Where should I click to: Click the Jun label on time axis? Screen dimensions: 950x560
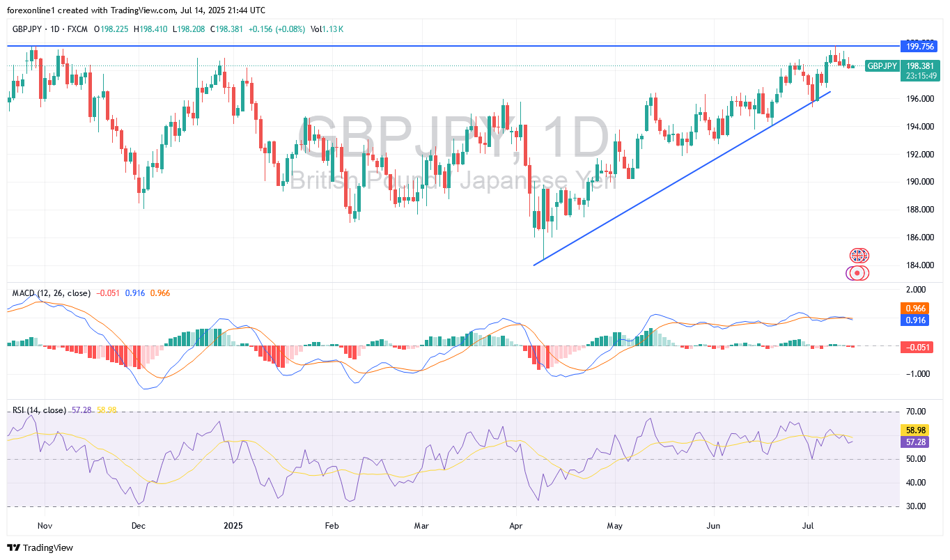(713, 525)
